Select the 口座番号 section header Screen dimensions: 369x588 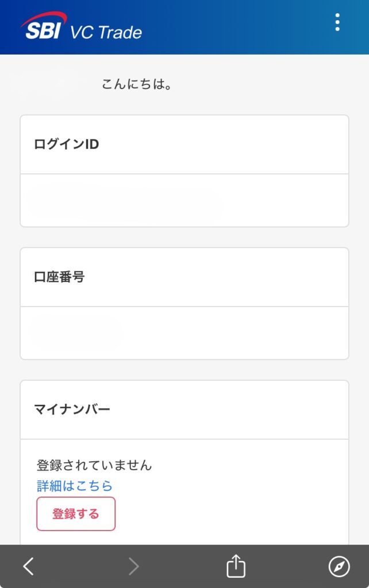pyautogui.click(x=60, y=277)
